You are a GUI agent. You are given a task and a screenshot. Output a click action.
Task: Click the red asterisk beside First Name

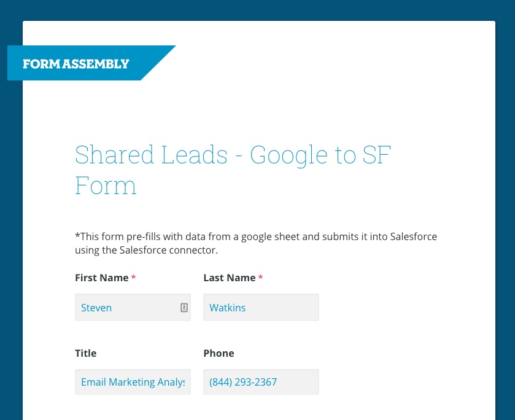click(133, 278)
